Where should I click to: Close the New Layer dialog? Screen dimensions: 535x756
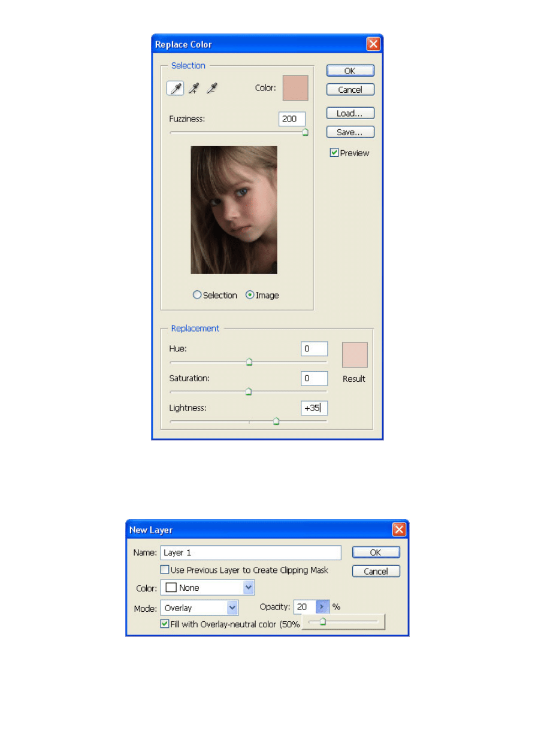coord(399,530)
